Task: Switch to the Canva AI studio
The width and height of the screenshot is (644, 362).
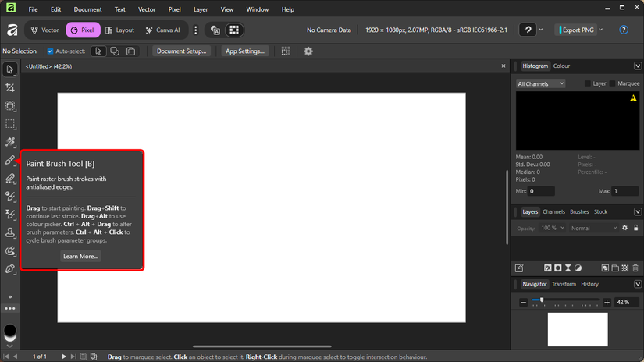Action: 163,30
